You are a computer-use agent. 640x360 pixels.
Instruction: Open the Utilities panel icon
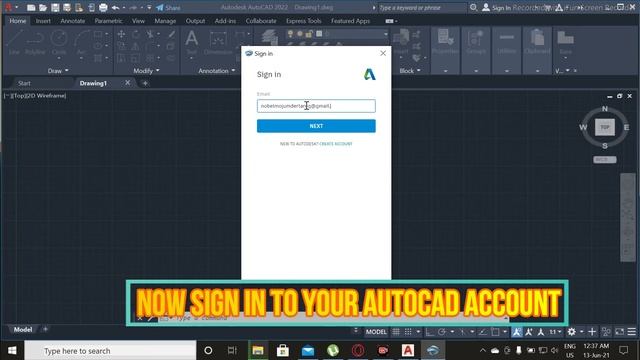507,42
